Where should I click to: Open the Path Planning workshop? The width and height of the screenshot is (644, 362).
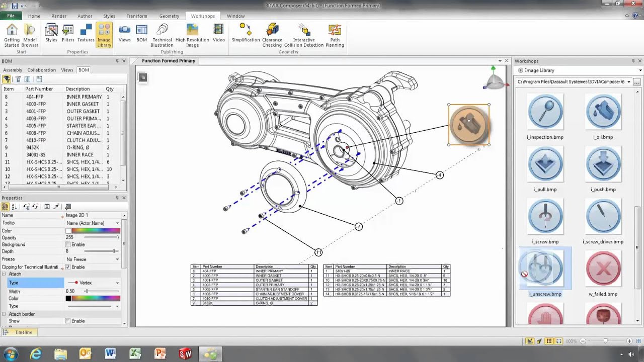[335, 36]
